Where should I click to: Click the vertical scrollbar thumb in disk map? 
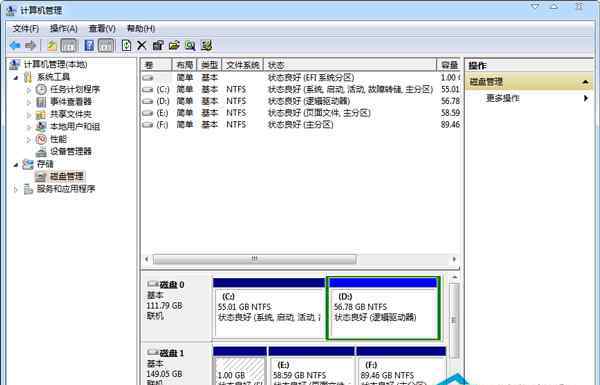click(454, 320)
